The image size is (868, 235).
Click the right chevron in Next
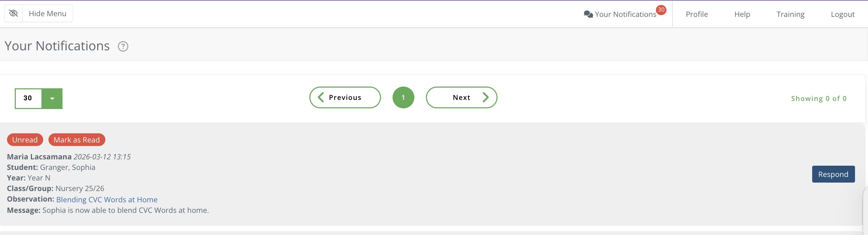tap(486, 97)
